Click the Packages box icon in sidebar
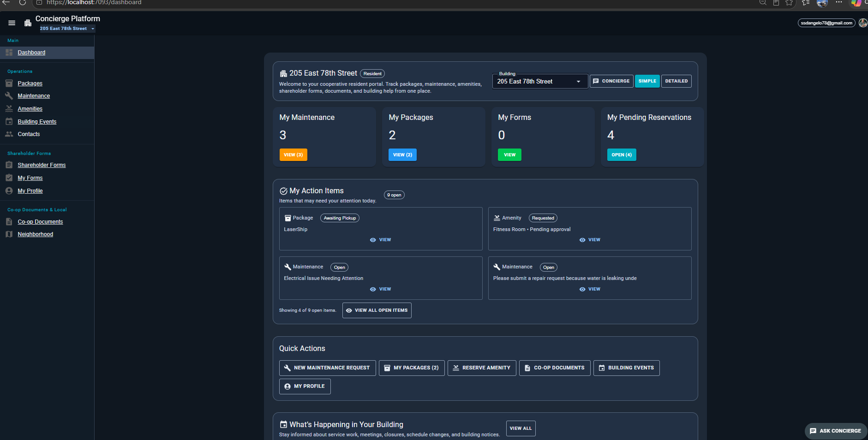 9,83
